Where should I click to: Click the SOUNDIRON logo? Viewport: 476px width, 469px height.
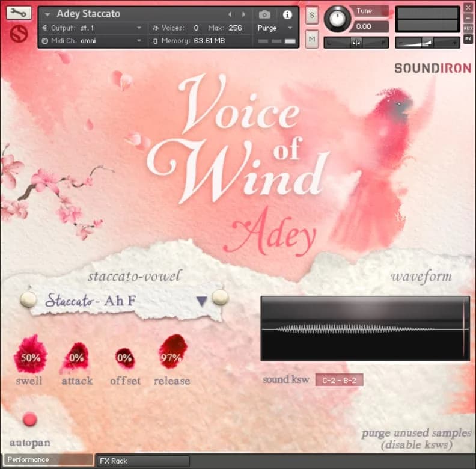(x=433, y=68)
